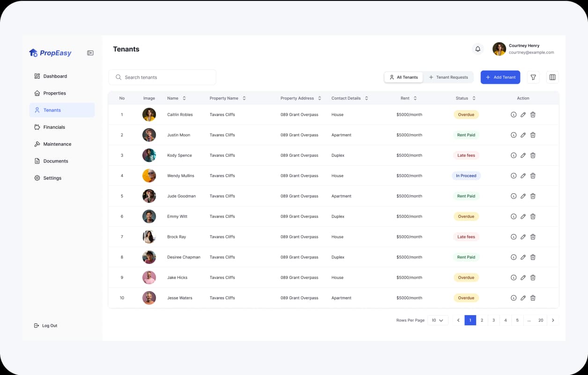
Task: View info for Jesse Waters
Action: 514,298
